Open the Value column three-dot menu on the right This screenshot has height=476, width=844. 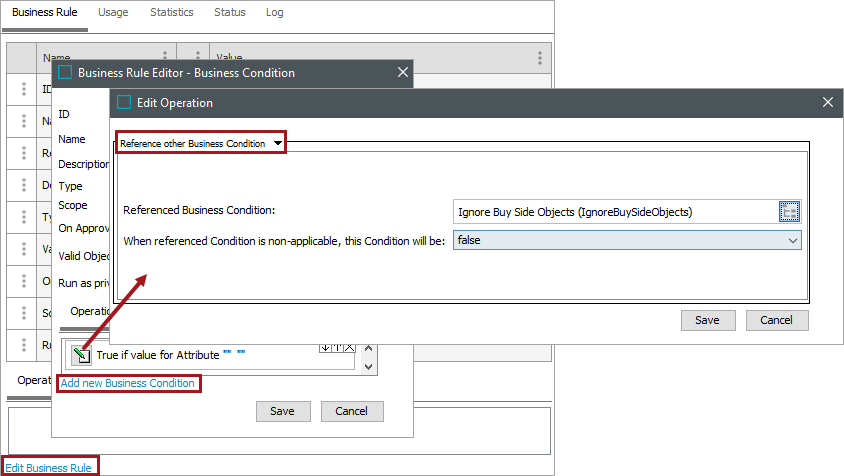coord(540,58)
